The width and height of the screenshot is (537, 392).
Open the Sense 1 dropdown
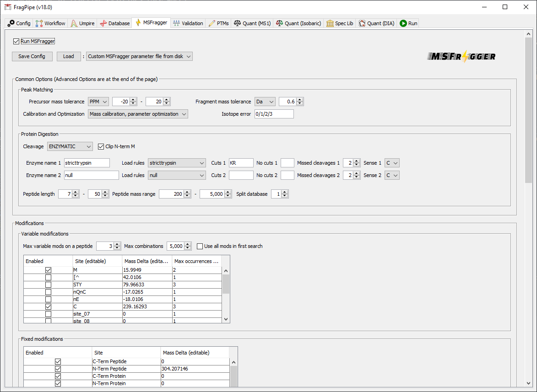tap(392, 163)
